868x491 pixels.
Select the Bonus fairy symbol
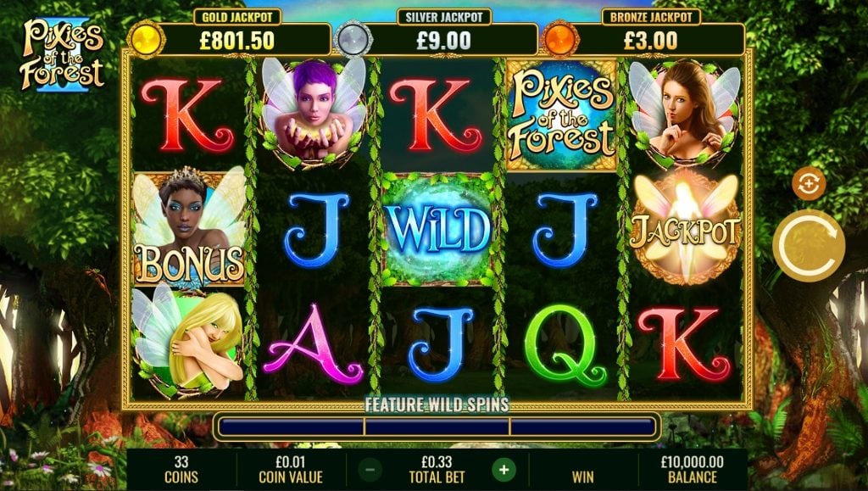(189, 226)
